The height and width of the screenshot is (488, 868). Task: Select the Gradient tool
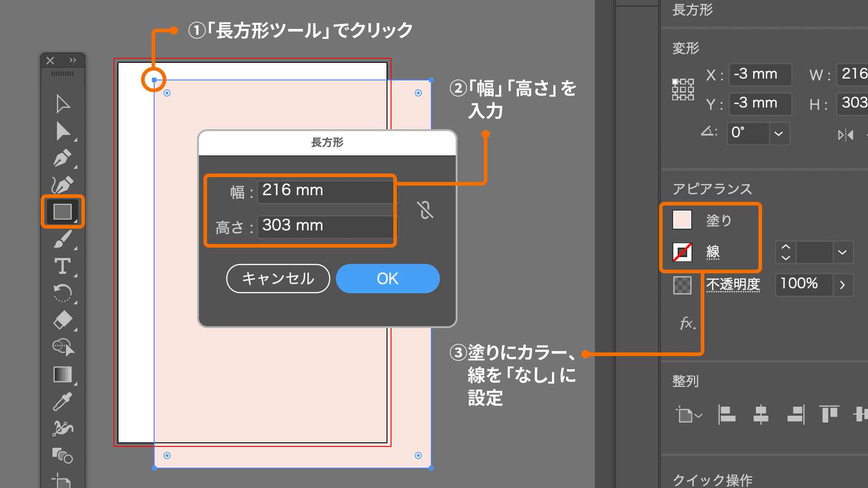pyautogui.click(x=62, y=375)
